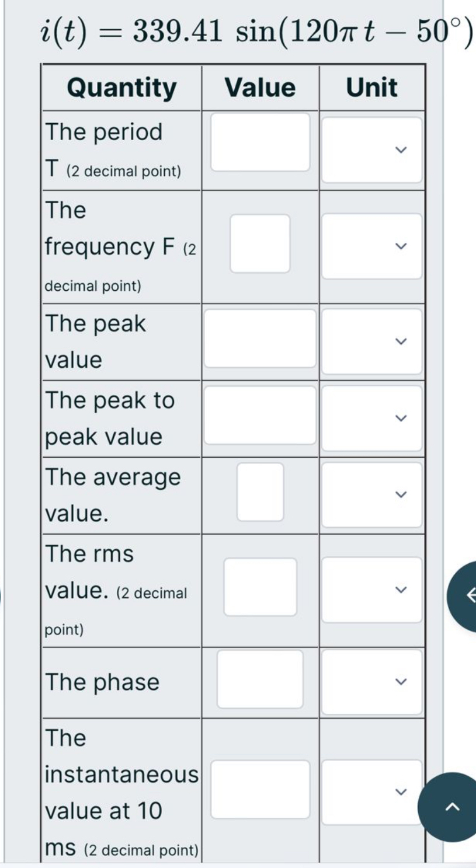Expand the unit dropdown for The phase
This screenshot has width=476, height=868.
point(371,682)
